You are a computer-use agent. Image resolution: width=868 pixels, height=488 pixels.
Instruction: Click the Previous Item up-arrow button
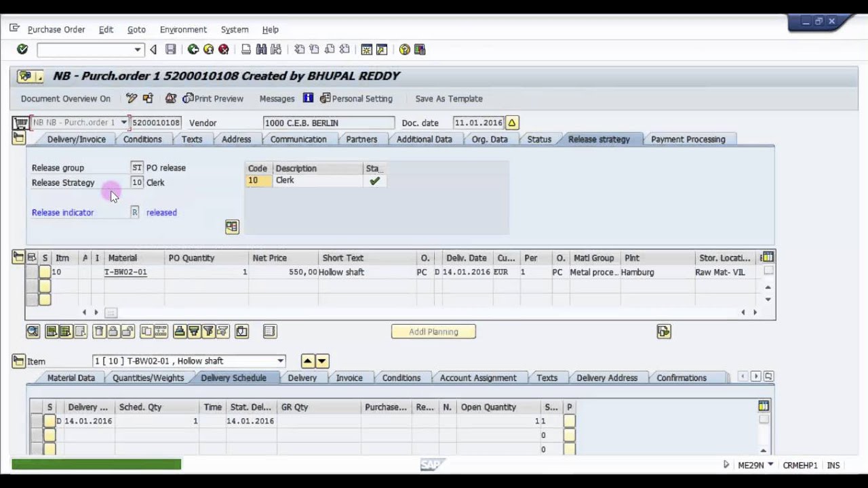pos(308,361)
